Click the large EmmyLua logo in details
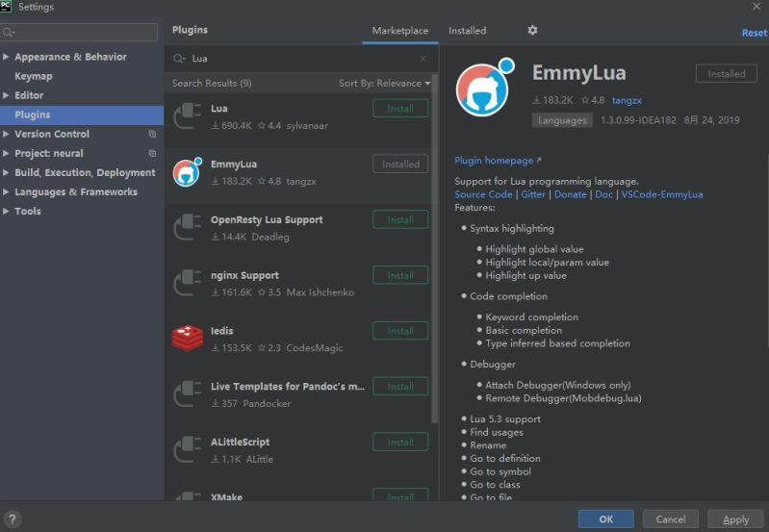769x532 pixels. [485, 88]
